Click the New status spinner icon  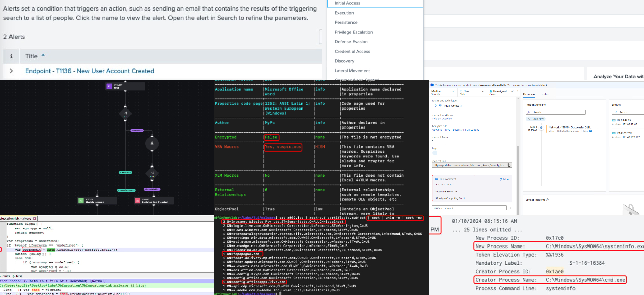pyautogui.click(x=461, y=91)
